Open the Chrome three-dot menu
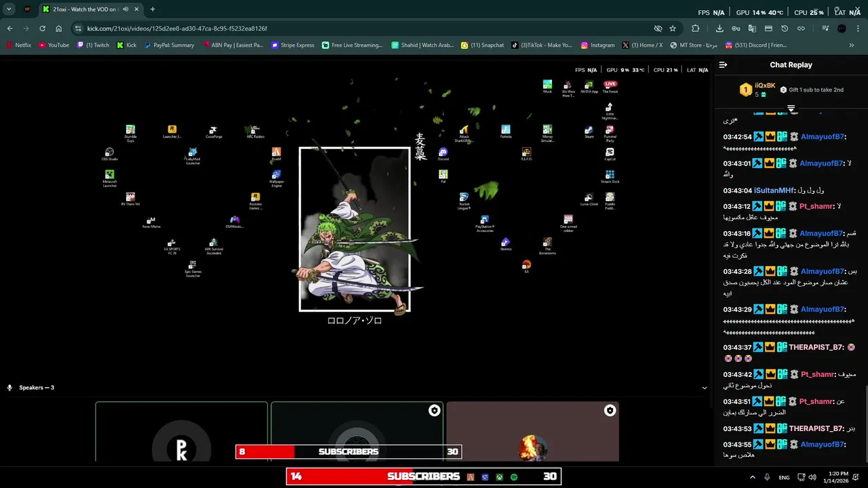 [x=858, y=28]
